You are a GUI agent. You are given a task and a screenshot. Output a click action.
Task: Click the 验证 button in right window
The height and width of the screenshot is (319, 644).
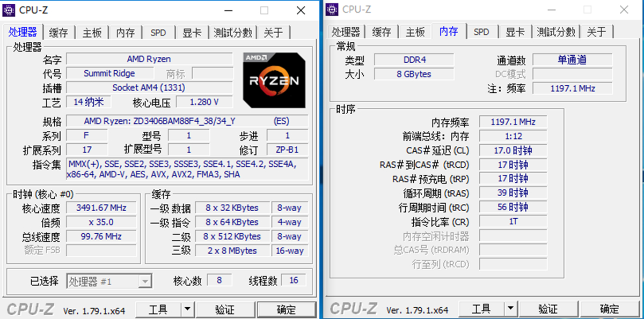point(548,309)
